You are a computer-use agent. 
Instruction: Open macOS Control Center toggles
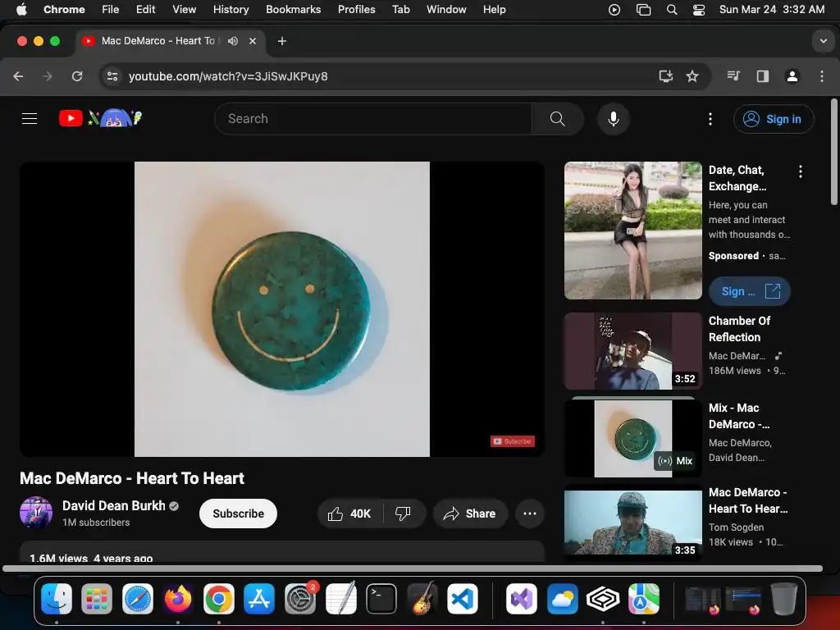[x=699, y=10]
